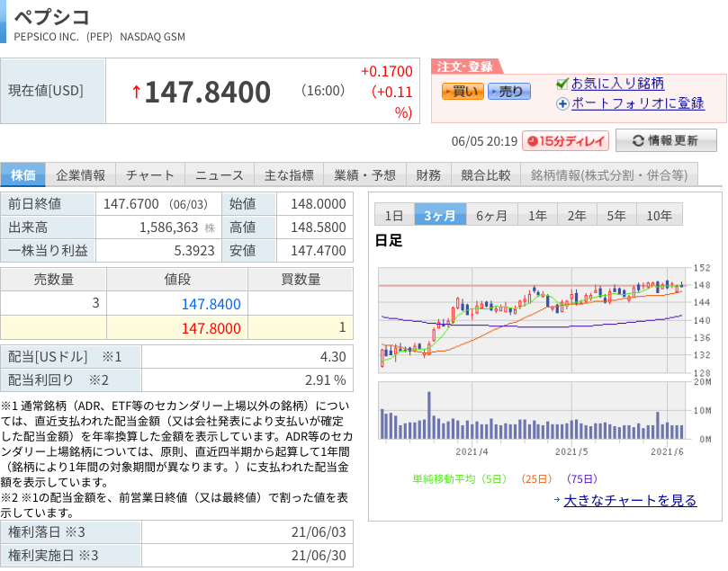This screenshot has width=728, height=571.
Task: Click the ask price 147.8400
Action: [211, 304]
